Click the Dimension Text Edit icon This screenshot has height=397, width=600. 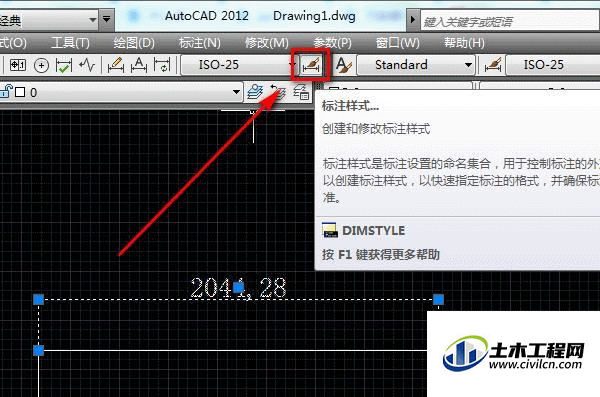(139, 65)
